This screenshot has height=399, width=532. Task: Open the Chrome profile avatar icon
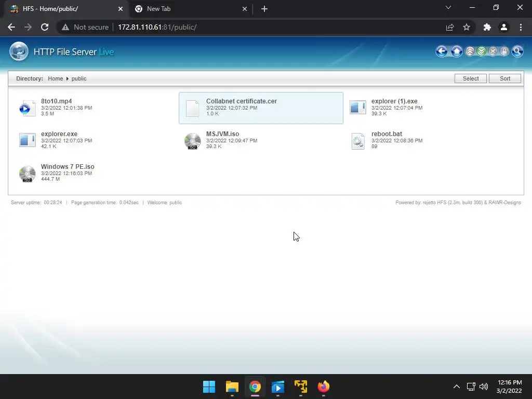504,27
